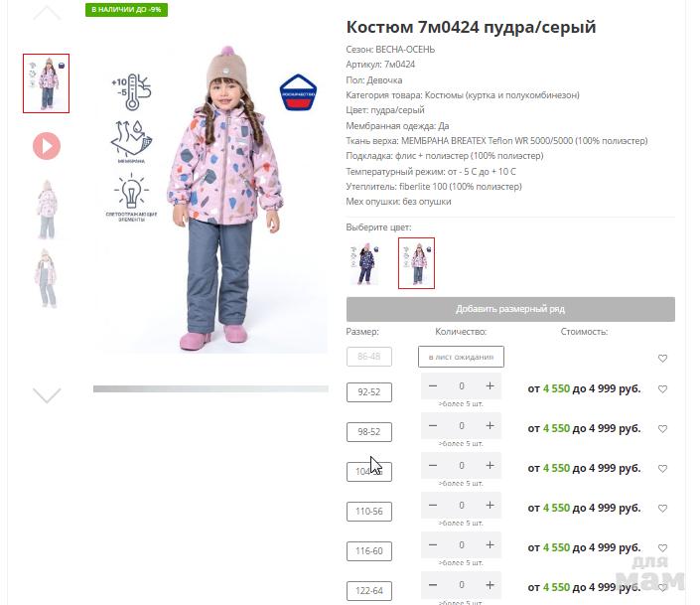This screenshot has width=700, height=605.
Task: Select size 110-56 option
Action: click(x=368, y=512)
